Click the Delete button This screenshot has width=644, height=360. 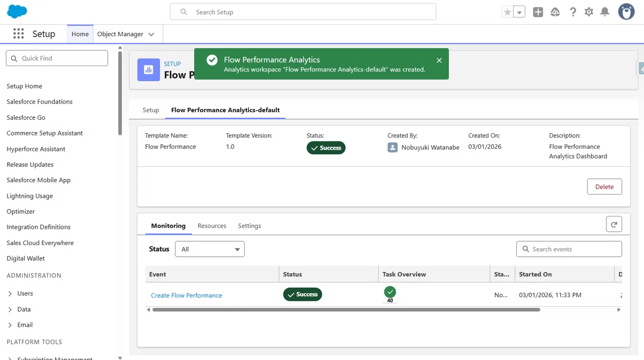(x=604, y=186)
